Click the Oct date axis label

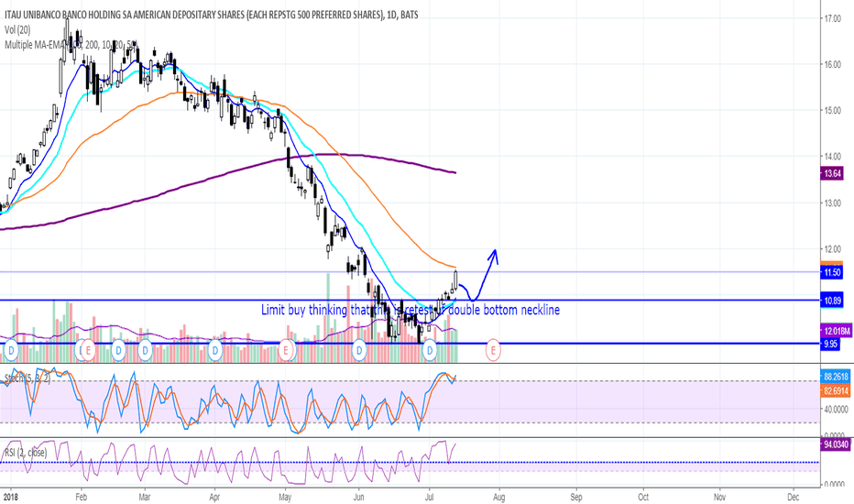tap(643, 497)
